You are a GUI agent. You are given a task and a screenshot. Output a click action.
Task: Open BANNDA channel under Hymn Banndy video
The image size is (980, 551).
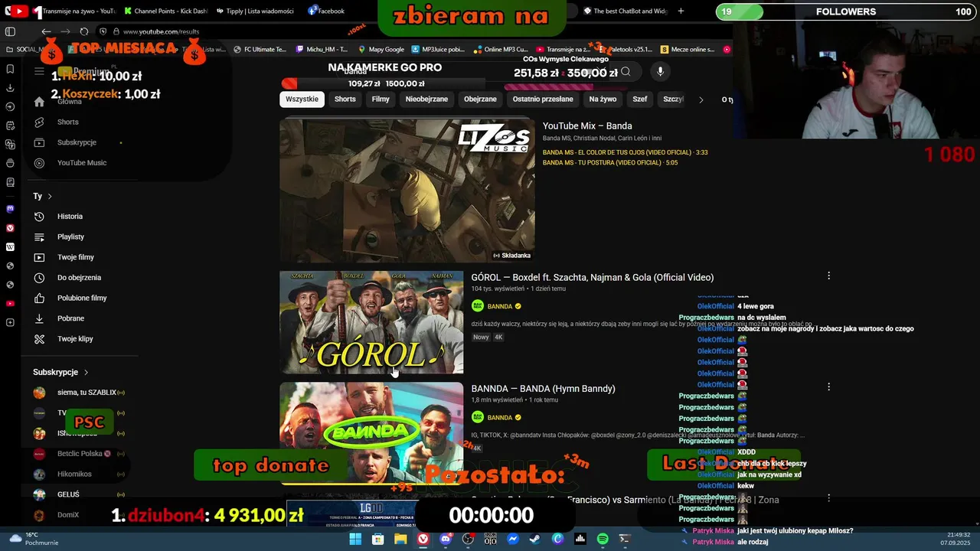point(500,418)
